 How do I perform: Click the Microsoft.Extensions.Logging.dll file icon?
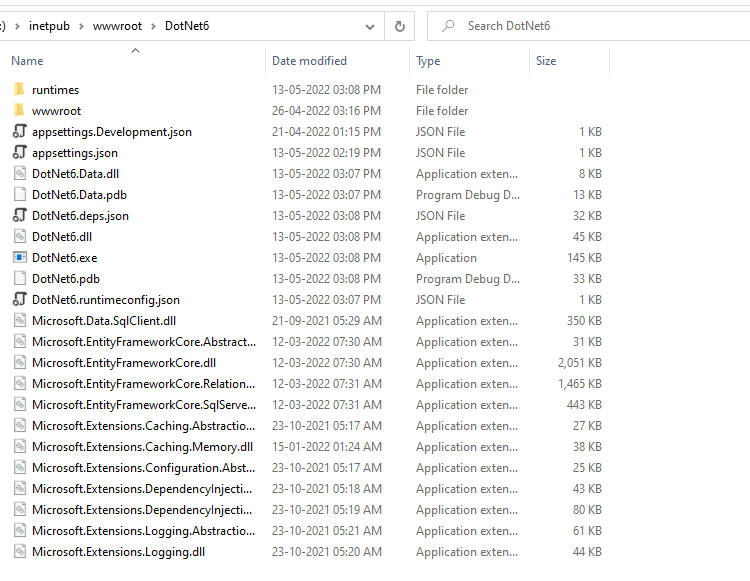coord(20,551)
